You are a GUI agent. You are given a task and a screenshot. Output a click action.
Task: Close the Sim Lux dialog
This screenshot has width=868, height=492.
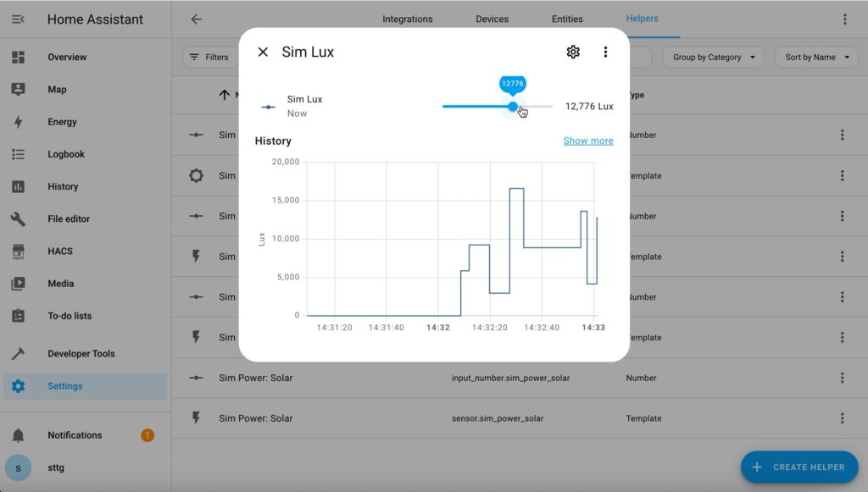(263, 52)
